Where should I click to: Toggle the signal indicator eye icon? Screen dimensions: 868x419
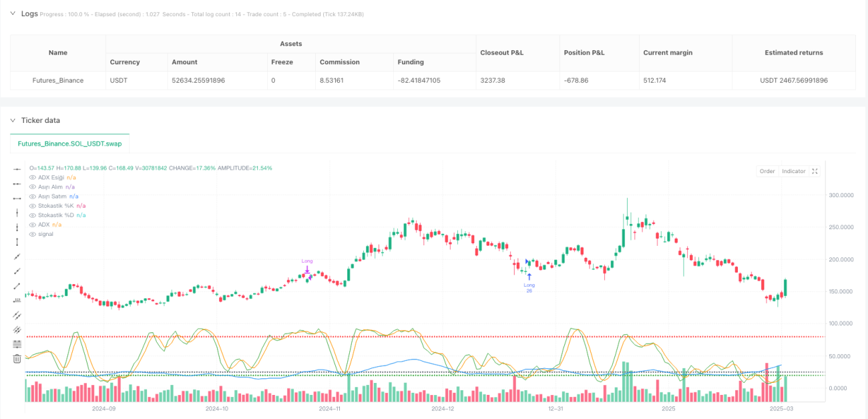coord(33,234)
